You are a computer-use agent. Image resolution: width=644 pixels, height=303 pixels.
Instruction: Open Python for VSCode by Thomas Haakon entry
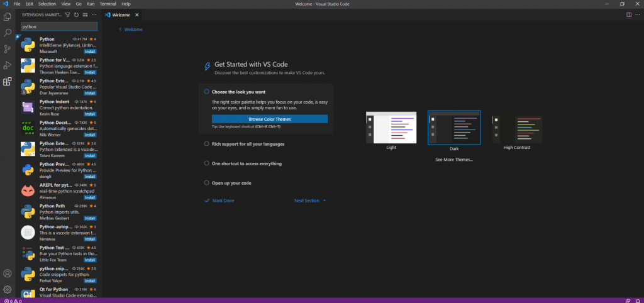(x=58, y=65)
